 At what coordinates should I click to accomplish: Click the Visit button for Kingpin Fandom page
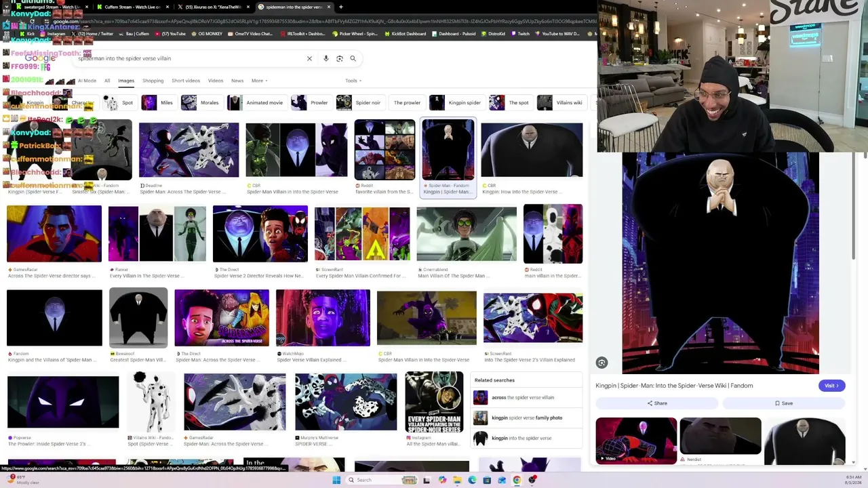click(x=831, y=386)
